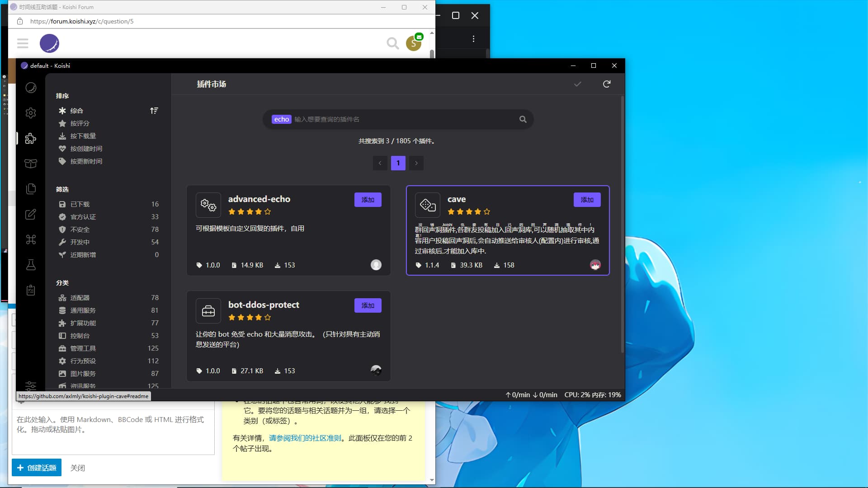Toggle the 不安全 filter
The width and height of the screenshot is (868, 488).
(80, 230)
